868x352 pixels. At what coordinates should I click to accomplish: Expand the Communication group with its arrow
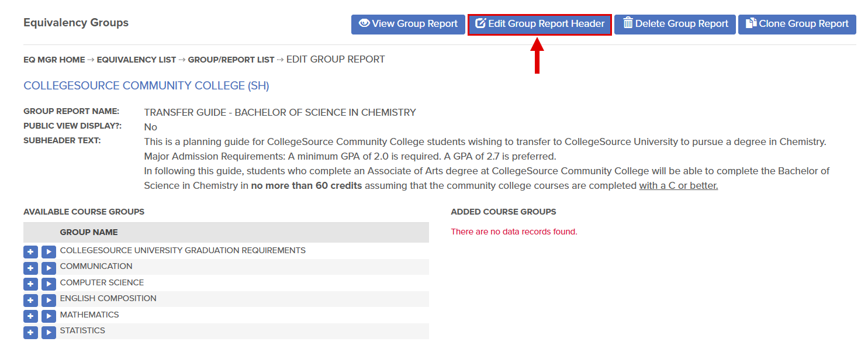pos(49,268)
